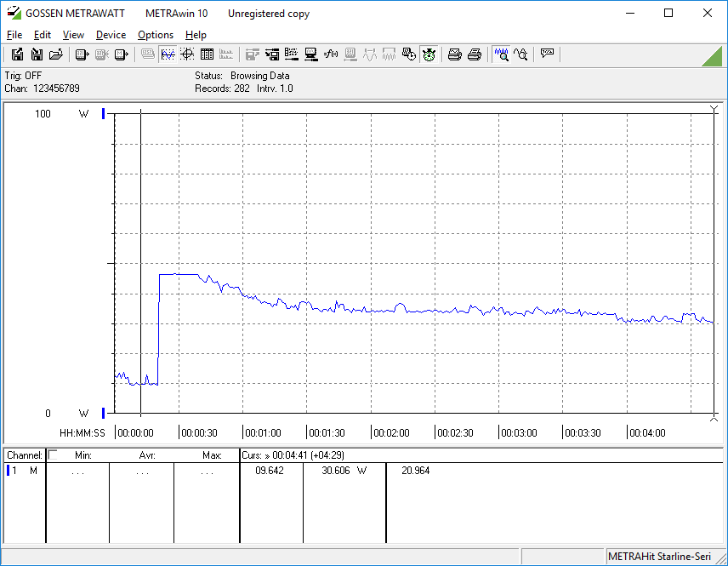Open the Help menu
The height and width of the screenshot is (566, 728).
coord(196,35)
